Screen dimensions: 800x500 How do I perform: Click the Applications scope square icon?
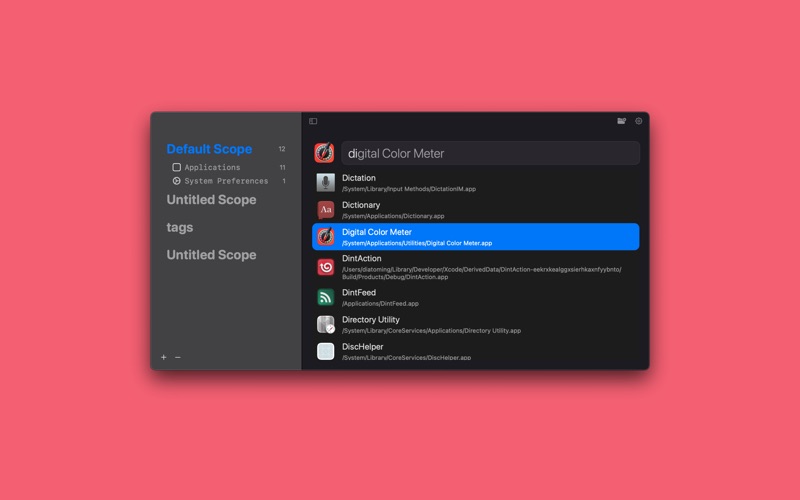click(177, 167)
